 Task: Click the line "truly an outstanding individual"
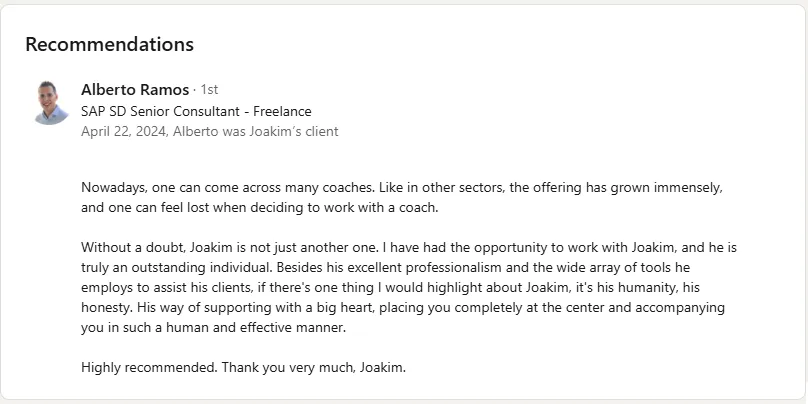[385, 268]
